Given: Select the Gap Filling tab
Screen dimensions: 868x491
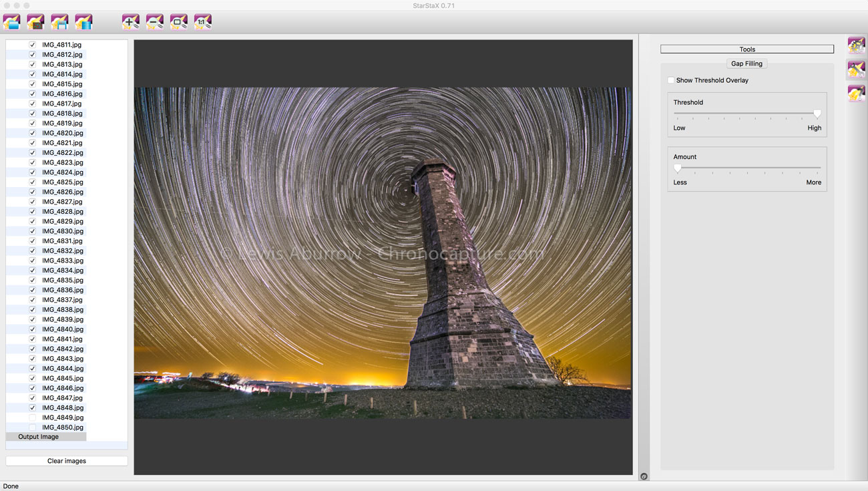Looking at the screenshot, I should [x=746, y=63].
